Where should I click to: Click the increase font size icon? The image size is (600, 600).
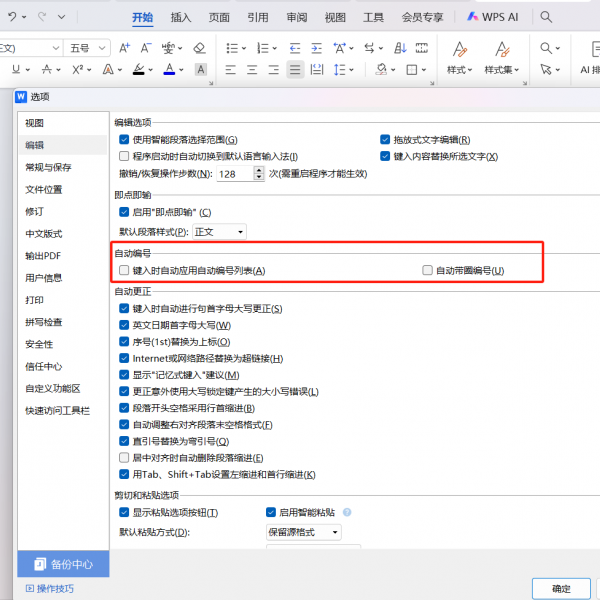point(124,48)
